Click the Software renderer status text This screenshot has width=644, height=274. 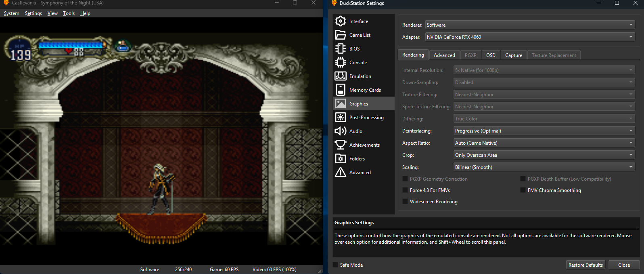pos(150,270)
